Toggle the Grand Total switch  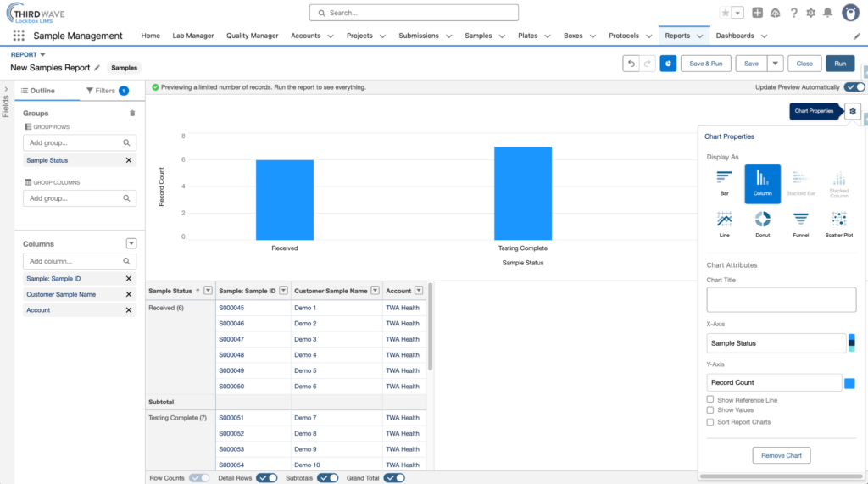(394, 478)
